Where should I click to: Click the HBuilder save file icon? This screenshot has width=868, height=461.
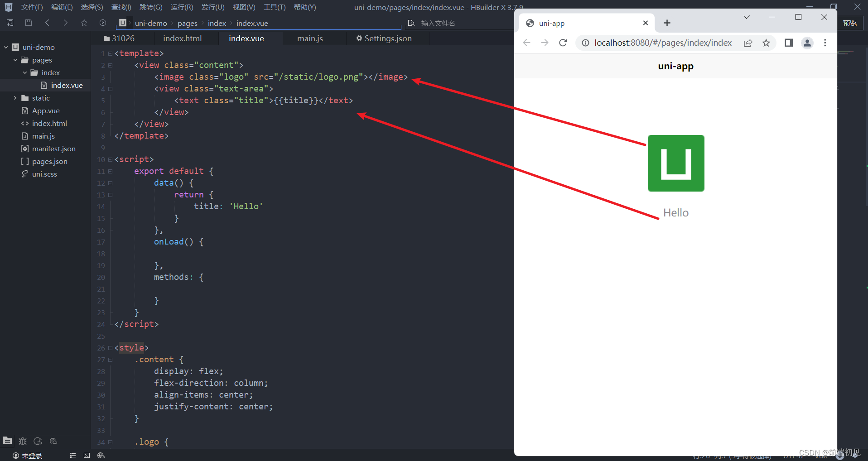29,23
